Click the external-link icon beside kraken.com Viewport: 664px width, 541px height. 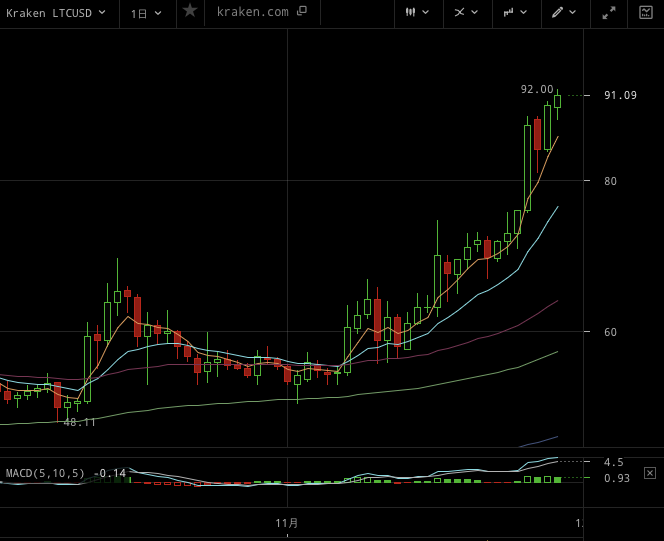click(x=302, y=11)
